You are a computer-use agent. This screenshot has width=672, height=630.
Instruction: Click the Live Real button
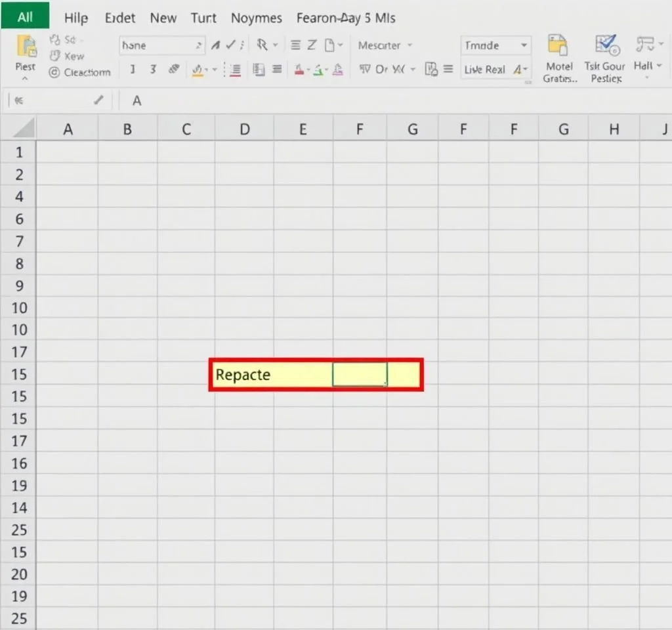484,70
